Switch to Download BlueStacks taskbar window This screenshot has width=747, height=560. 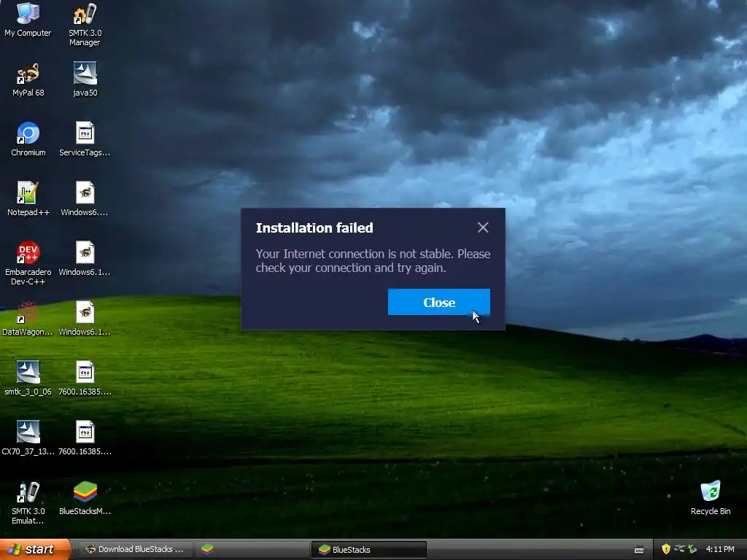point(135,549)
